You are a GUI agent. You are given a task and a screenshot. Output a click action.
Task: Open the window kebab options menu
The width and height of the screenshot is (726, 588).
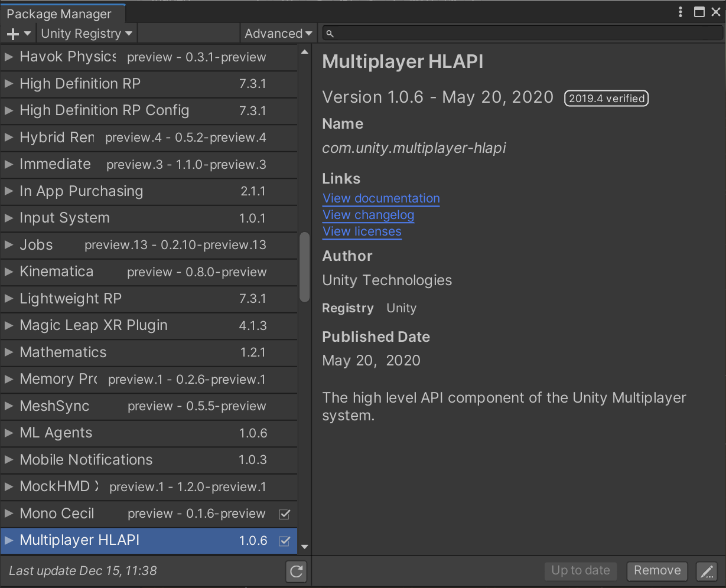681,12
